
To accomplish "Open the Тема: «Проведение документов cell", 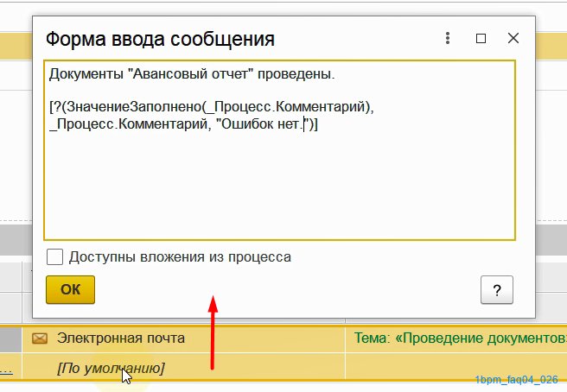I will pos(456,338).
